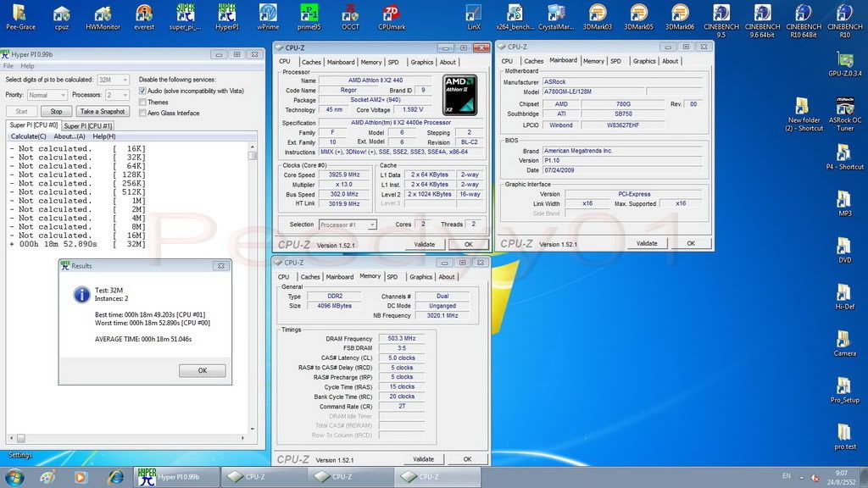The width and height of the screenshot is (868, 488).
Task: Open Hi-Def desktop shortcut
Action: (x=845, y=297)
